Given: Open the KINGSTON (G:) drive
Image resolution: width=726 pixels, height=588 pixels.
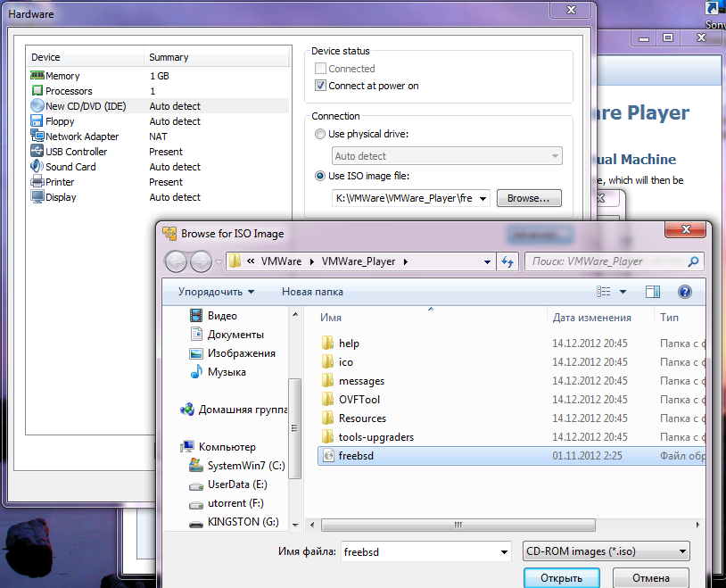Looking at the screenshot, I should [x=235, y=522].
